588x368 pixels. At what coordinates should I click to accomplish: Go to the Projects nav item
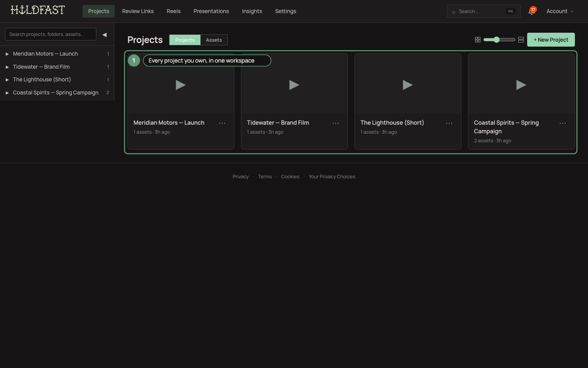point(98,11)
